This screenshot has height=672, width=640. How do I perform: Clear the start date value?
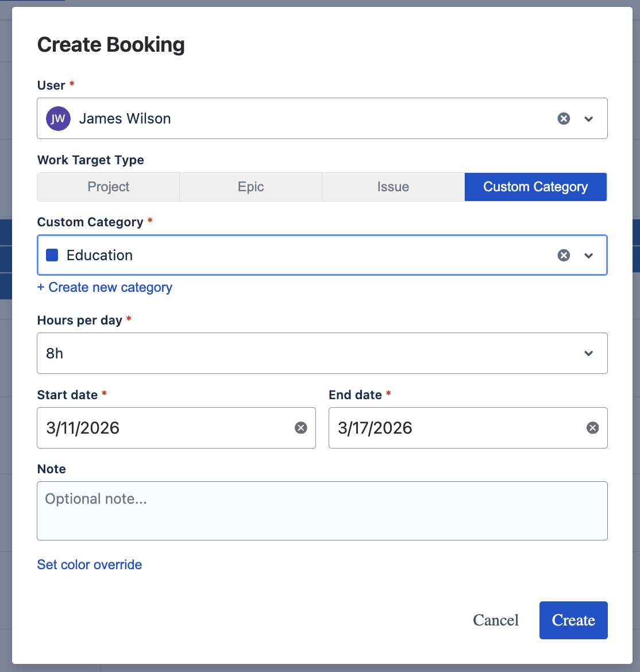coord(301,427)
